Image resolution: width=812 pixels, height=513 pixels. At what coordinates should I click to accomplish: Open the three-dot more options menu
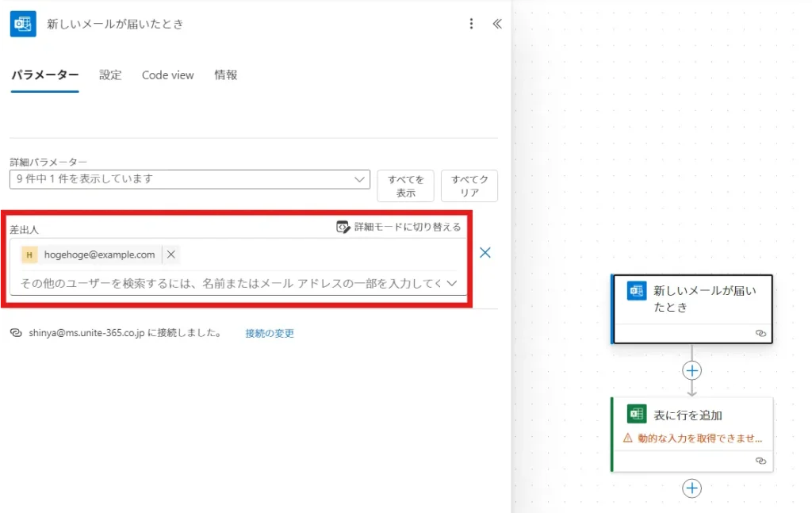(x=472, y=24)
